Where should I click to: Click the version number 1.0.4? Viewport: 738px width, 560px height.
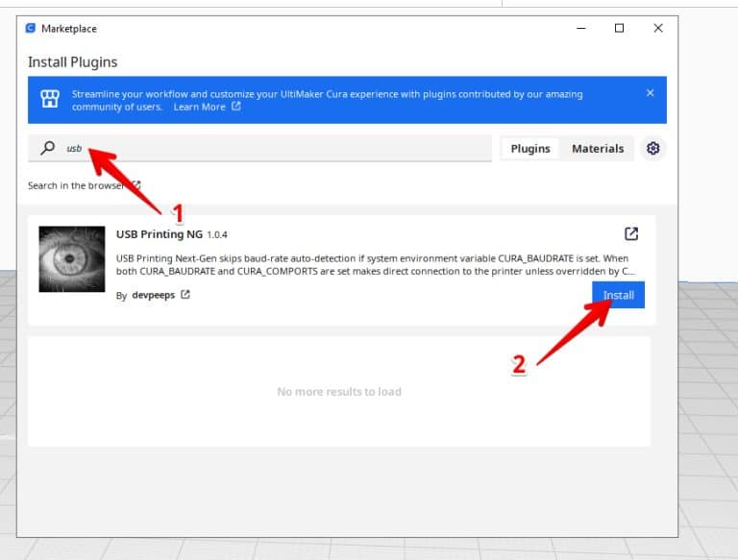(217, 234)
